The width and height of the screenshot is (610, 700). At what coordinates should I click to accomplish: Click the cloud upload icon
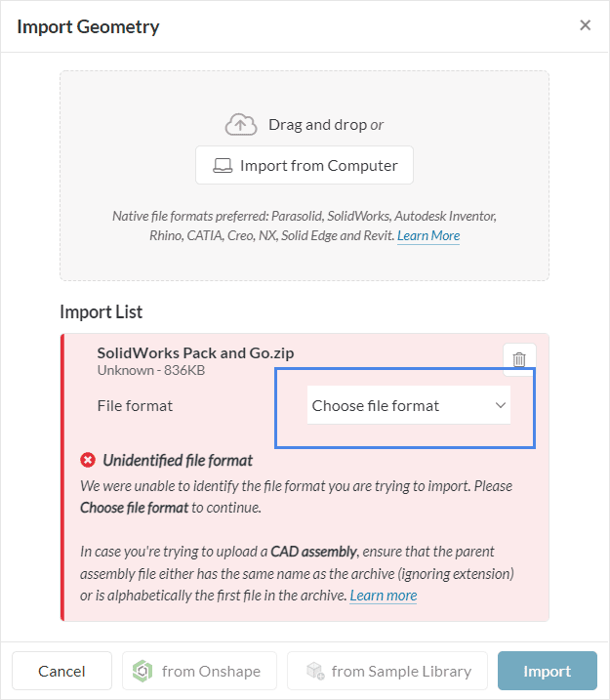pyautogui.click(x=241, y=125)
